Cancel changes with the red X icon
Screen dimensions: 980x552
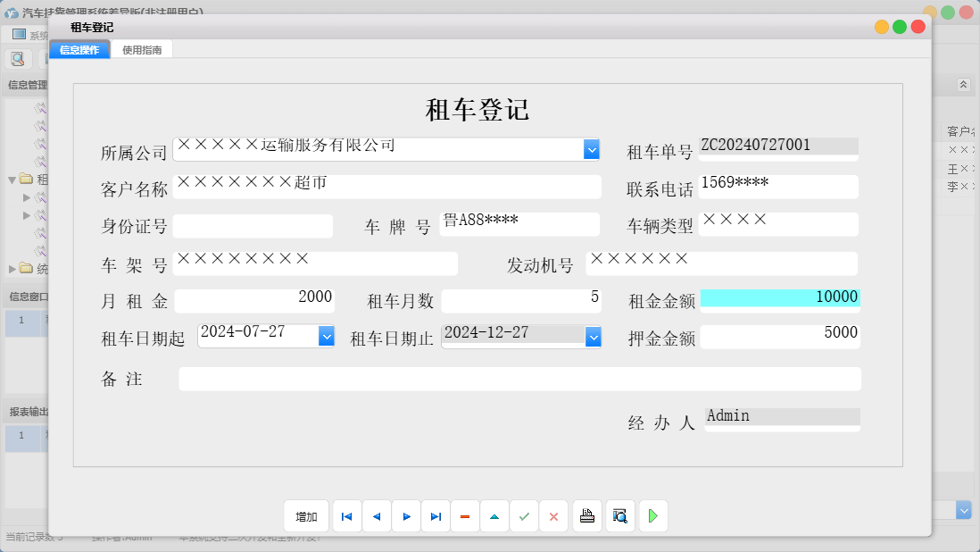tap(553, 515)
